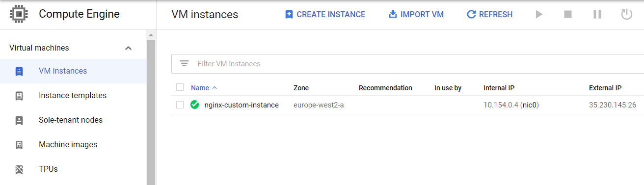
Task: Click the suspend pause icon
Action: tap(597, 15)
